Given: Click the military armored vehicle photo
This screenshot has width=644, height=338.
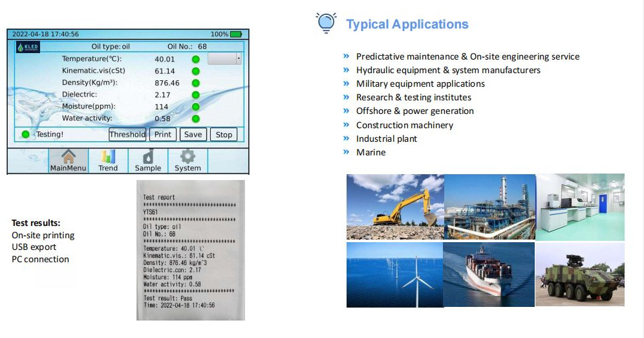Looking at the screenshot, I should coord(579,274).
